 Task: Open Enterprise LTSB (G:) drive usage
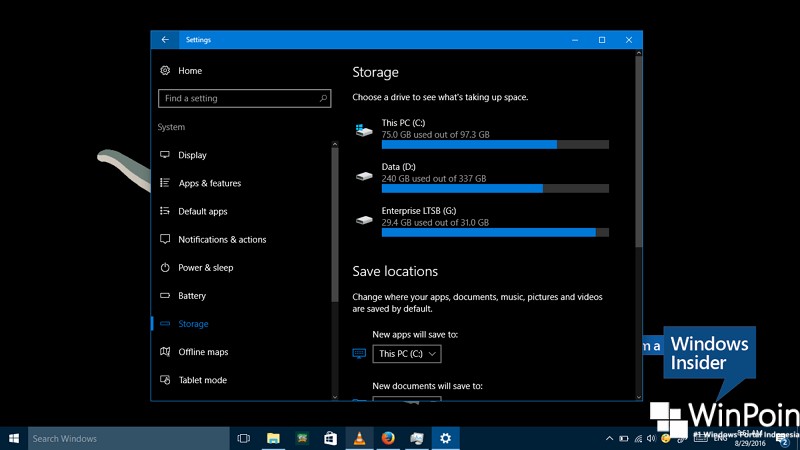coord(481,222)
